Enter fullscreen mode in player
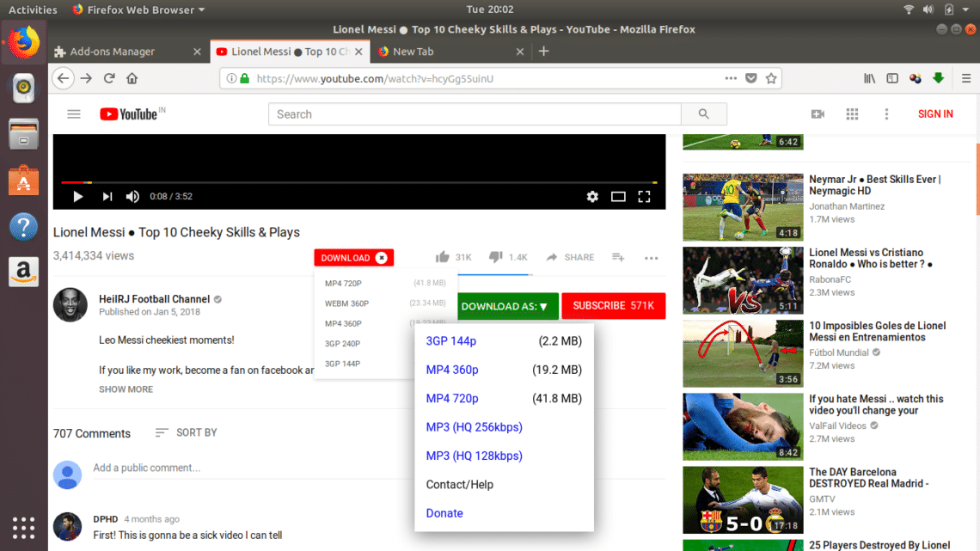Viewport: 980px width, 551px height. 644,197
